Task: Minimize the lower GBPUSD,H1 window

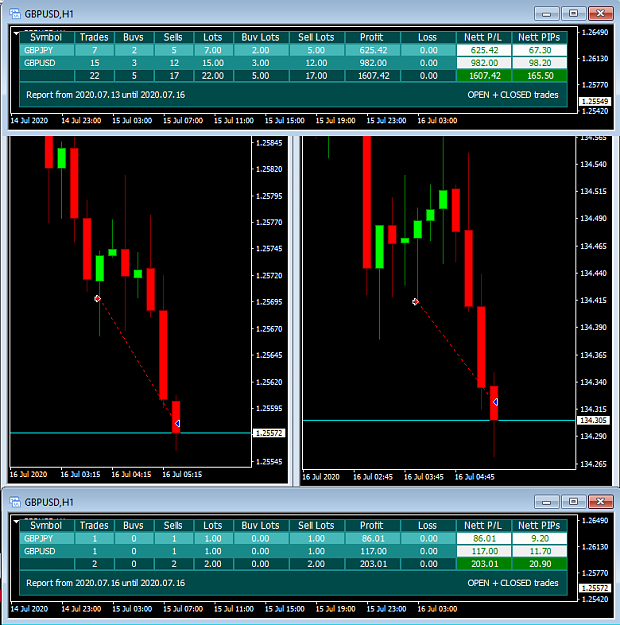Action: point(546,501)
